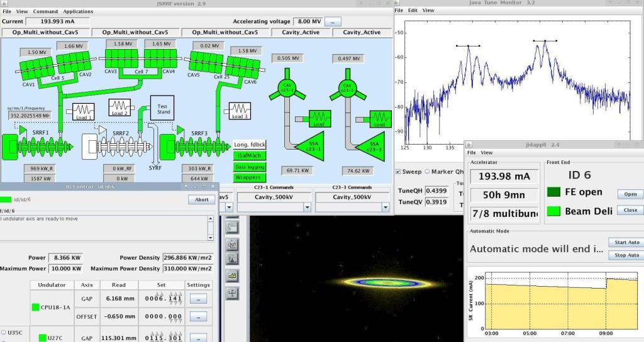
Task: Select the Marker Qh radio button
Action: [x=427, y=172]
